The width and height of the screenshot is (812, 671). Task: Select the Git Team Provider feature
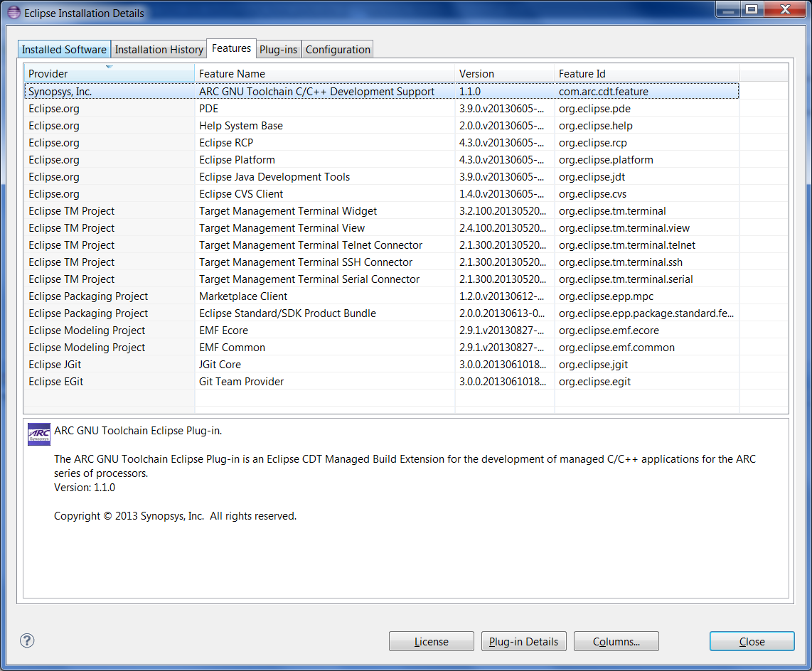coord(241,382)
